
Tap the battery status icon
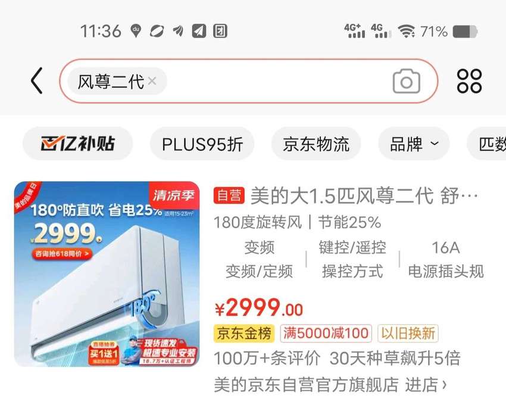(x=465, y=32)
